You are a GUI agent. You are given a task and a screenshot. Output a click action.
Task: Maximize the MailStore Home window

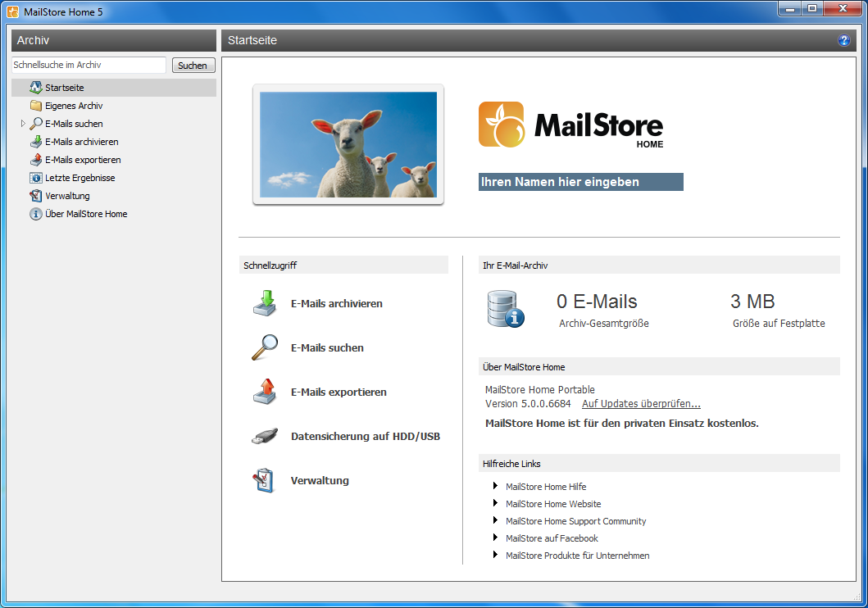(812, 8)
